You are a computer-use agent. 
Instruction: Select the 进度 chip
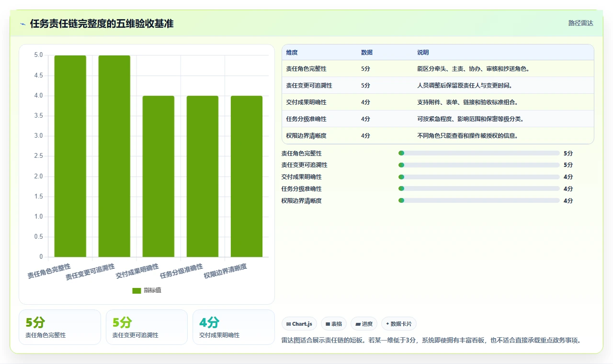point(364,324)
